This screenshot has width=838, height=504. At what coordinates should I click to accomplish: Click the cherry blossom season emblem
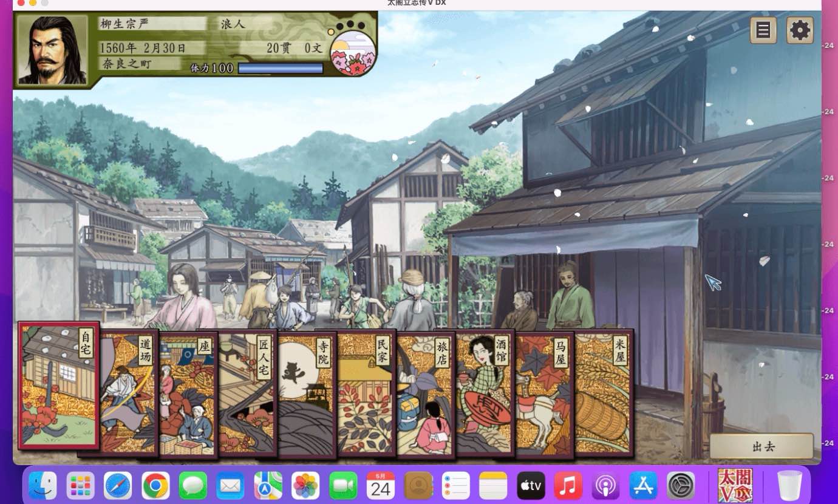pyautogui.click(x=353, y=53)
